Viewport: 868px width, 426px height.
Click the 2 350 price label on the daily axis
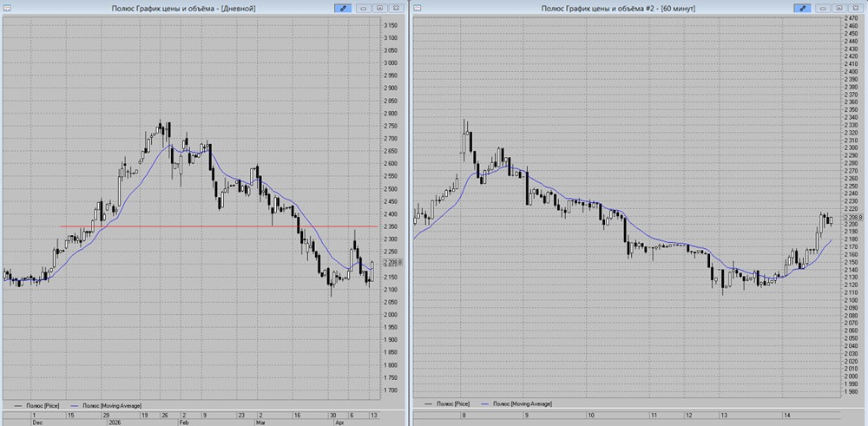[x=391, y=226]
